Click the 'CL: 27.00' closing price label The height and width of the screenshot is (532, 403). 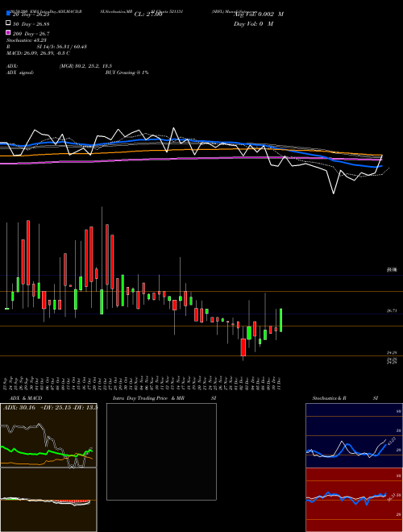pos(148,15)
